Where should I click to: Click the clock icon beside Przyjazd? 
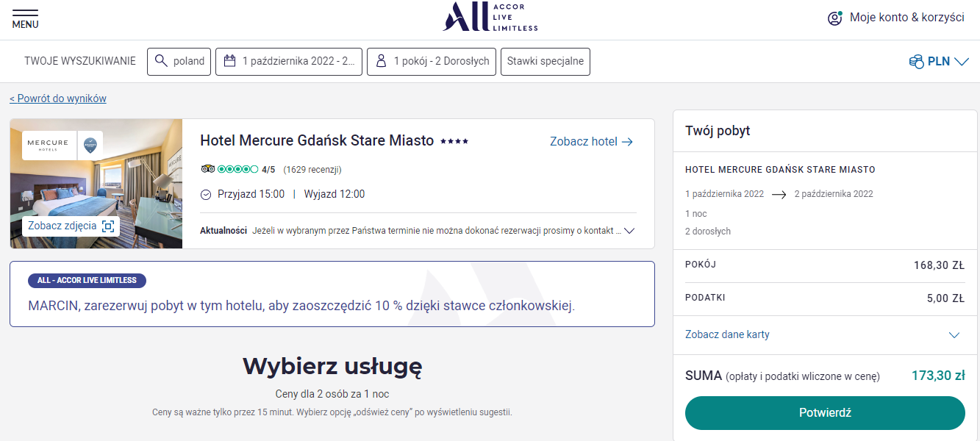[206, 195]
